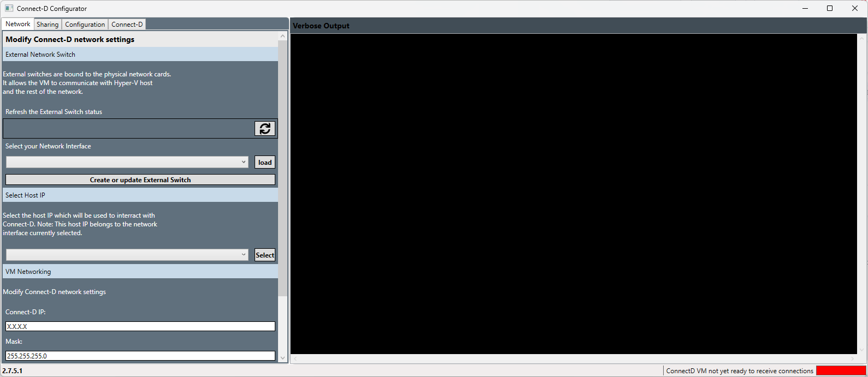Click the Modify Connect-D network settings heading
This screenshot has height=377, width=868.
click(x=70, y=39)
